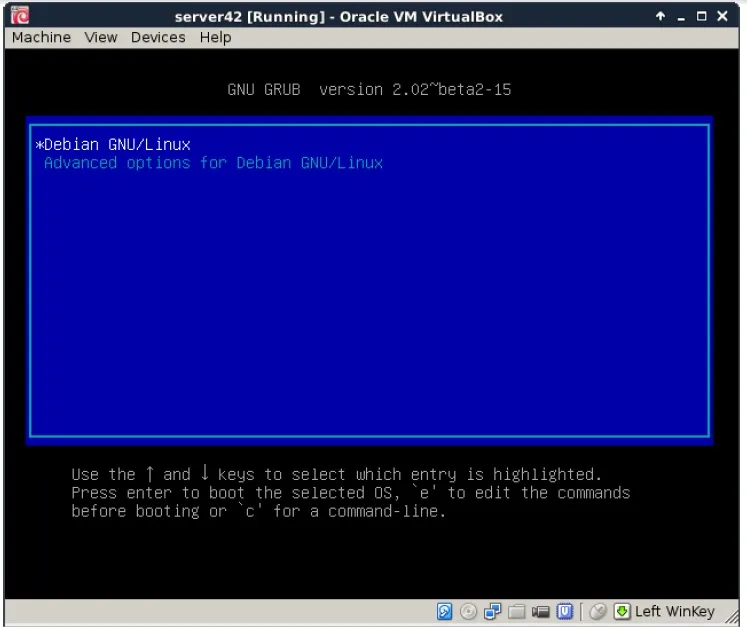Click the hard disk activity status icon
The width and height of the screenshot is (747, 627).
(444, 611)
